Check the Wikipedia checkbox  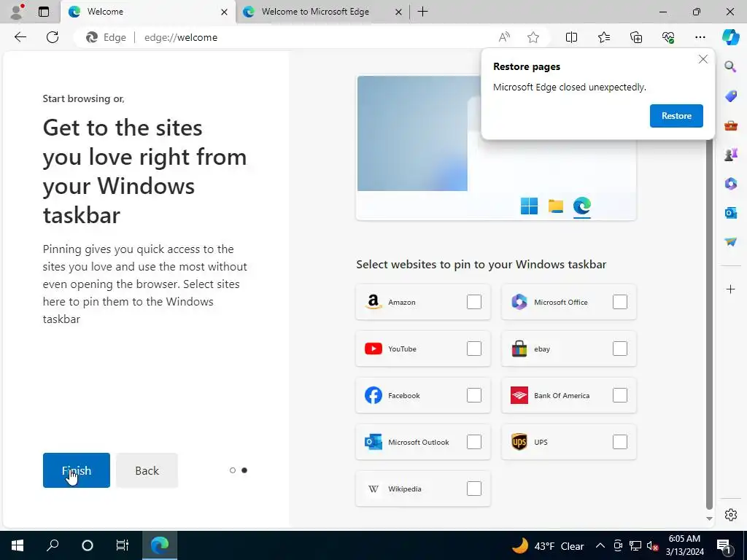pyautogui.click(x=474, y=489)
